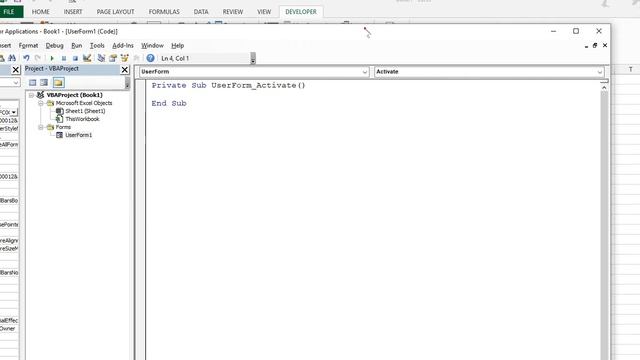Click the Break pause icon

coord(64,58)
